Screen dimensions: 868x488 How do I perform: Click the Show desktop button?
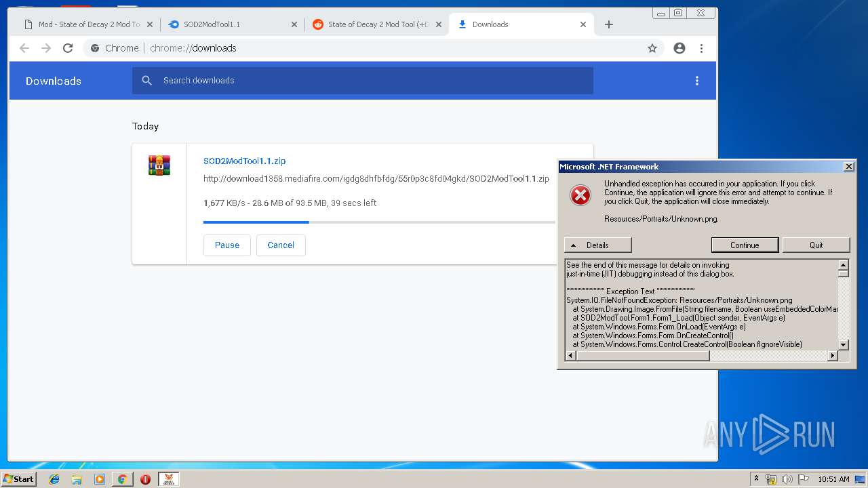pyautogui.click(x=861, y=479)
